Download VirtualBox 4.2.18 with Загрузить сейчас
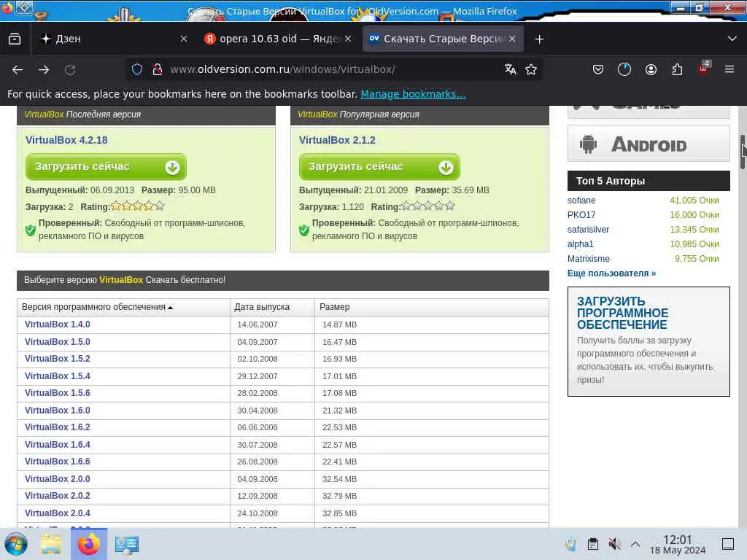This screenshot has width=747, height=560. point(106,167)
